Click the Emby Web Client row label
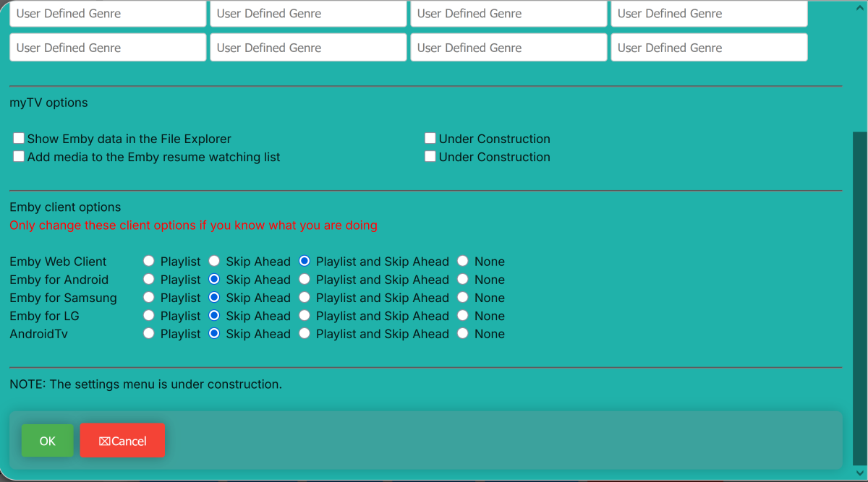Viewport: 868px width, 482px height. point(58,262)
